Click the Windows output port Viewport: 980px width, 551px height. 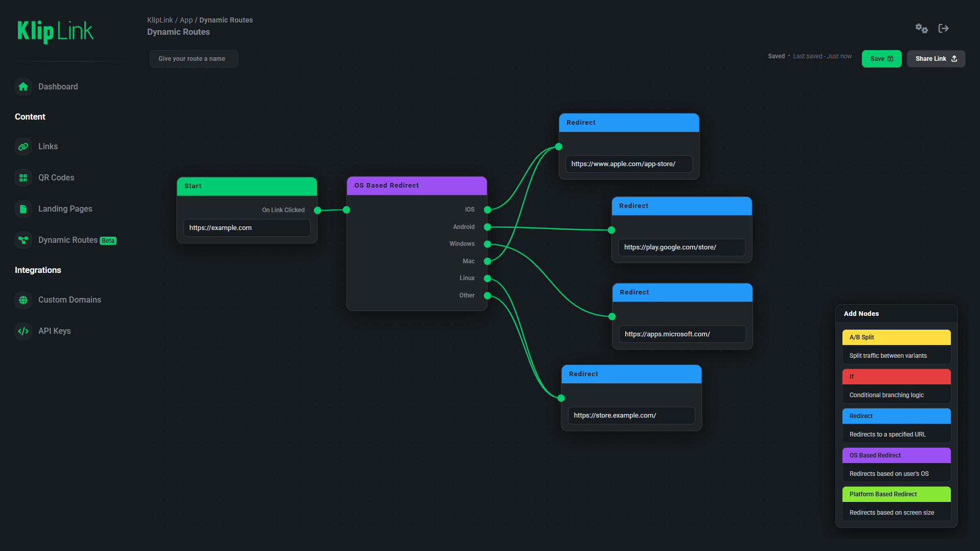[x=487, y=244]
